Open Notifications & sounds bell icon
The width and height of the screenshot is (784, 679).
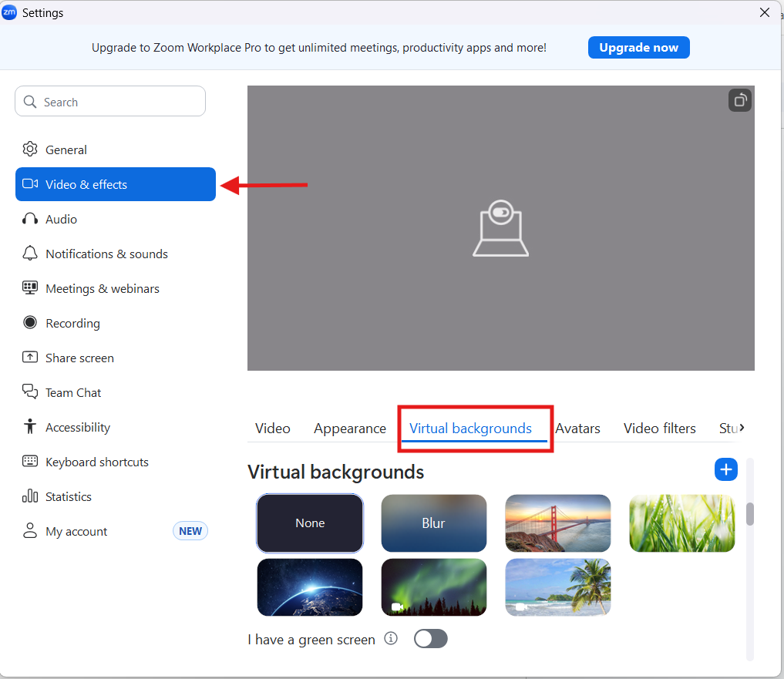[x=30, y=254]
